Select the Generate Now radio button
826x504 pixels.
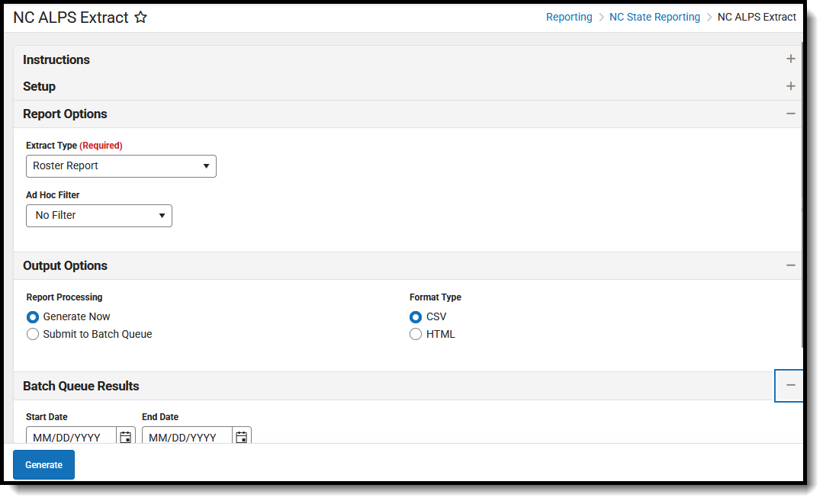(x=33, y=317)
